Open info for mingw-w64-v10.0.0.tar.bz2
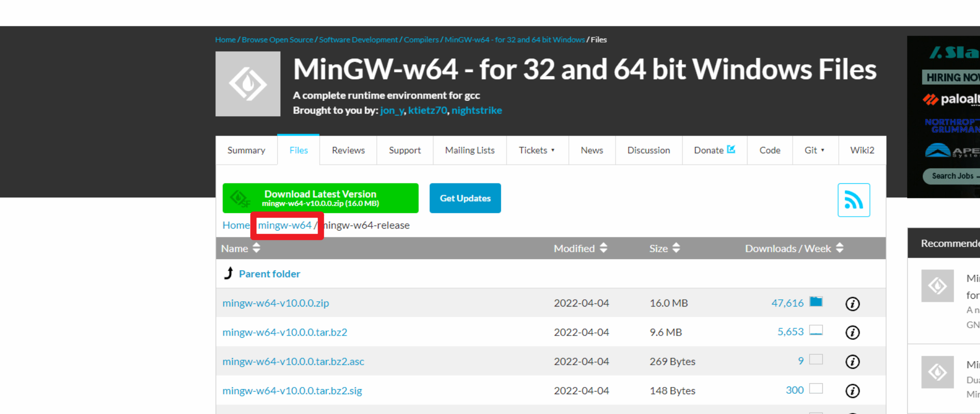The height and width of the screenshot is (414, 980). point(852,332)
